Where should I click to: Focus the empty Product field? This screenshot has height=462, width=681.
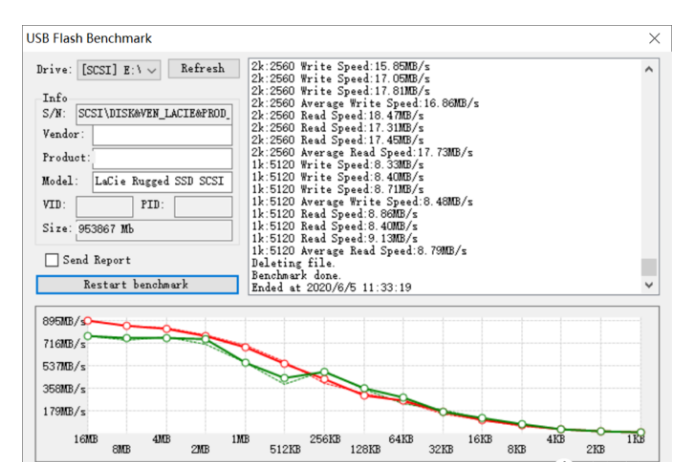point(162,158)
